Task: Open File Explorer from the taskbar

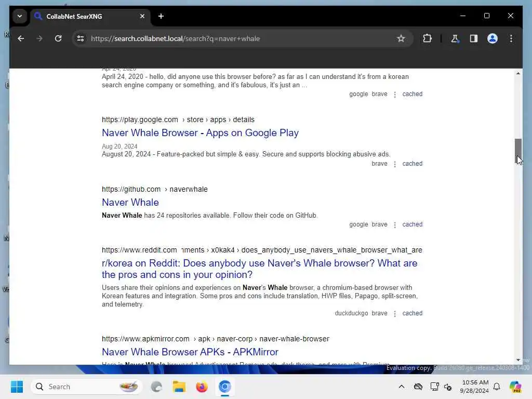Action: point(179,387)
